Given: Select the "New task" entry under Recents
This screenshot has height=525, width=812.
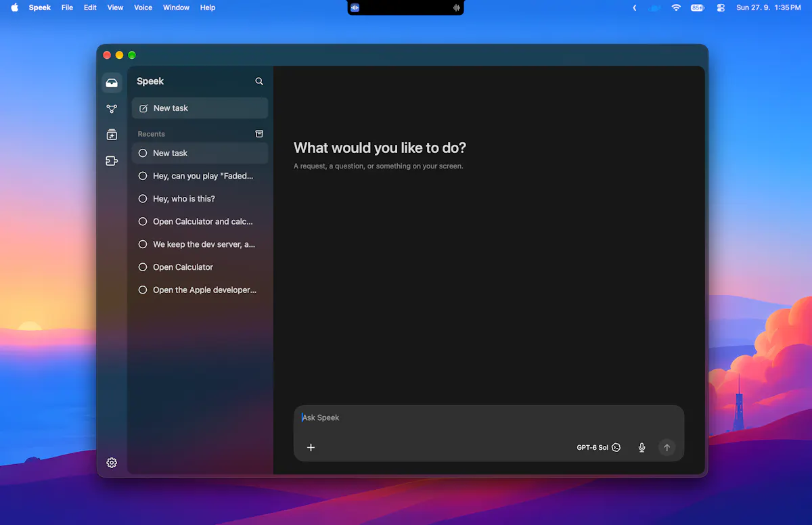Looking at the screenshot, I should pyautogui.click(x=200, y=153).
